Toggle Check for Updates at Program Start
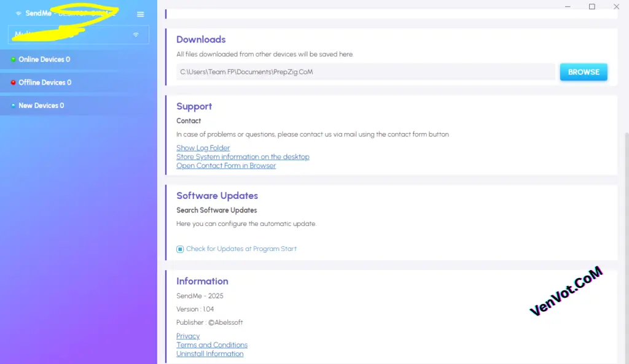The height and width of the screenshot is (364, 629). (180, 249)
